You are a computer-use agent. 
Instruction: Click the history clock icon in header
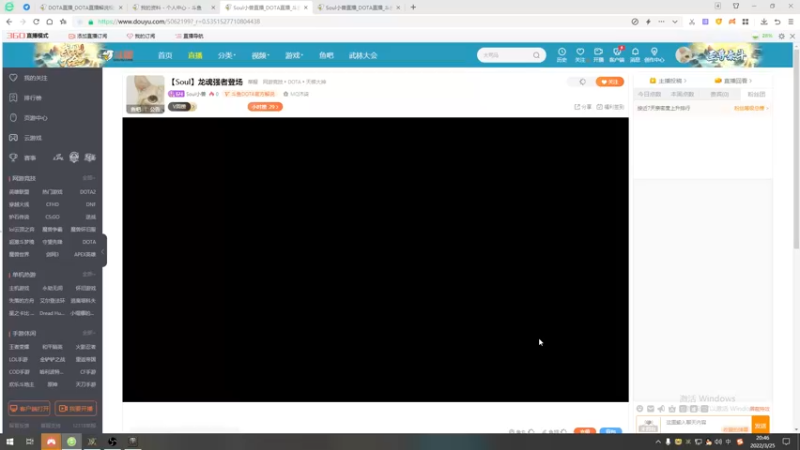(562, 52)
